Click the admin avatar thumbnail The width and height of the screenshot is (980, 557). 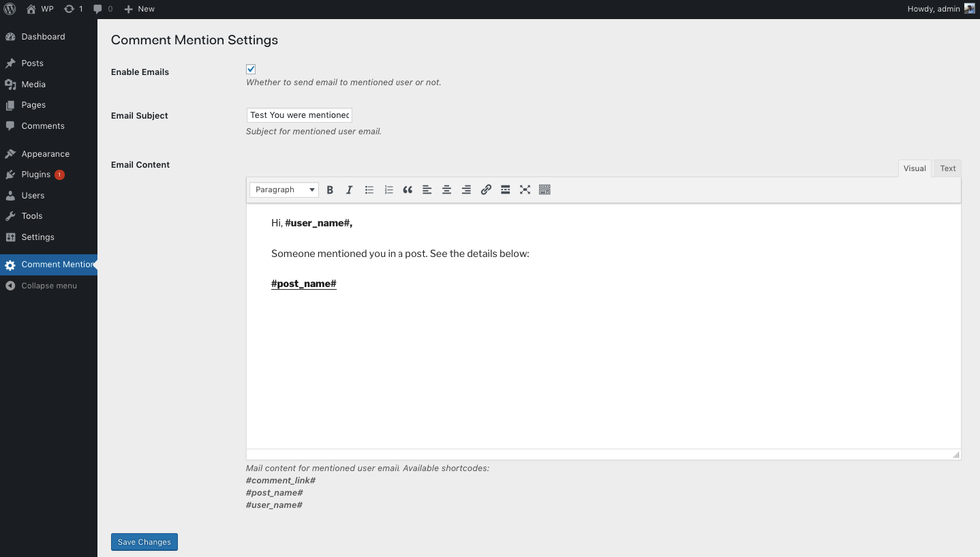969,9
